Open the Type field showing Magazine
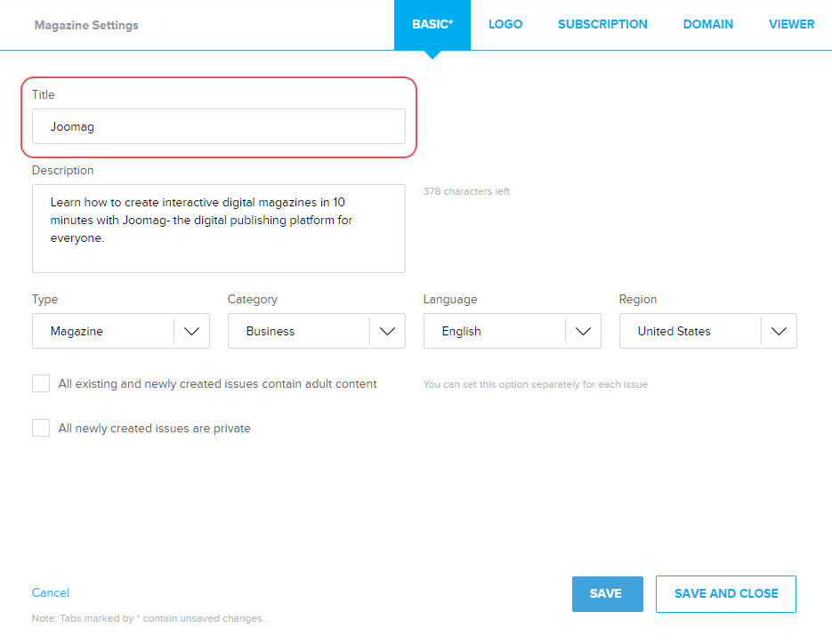Image resolution: width=832 pixels, height=644 pixels. (103, 331)
